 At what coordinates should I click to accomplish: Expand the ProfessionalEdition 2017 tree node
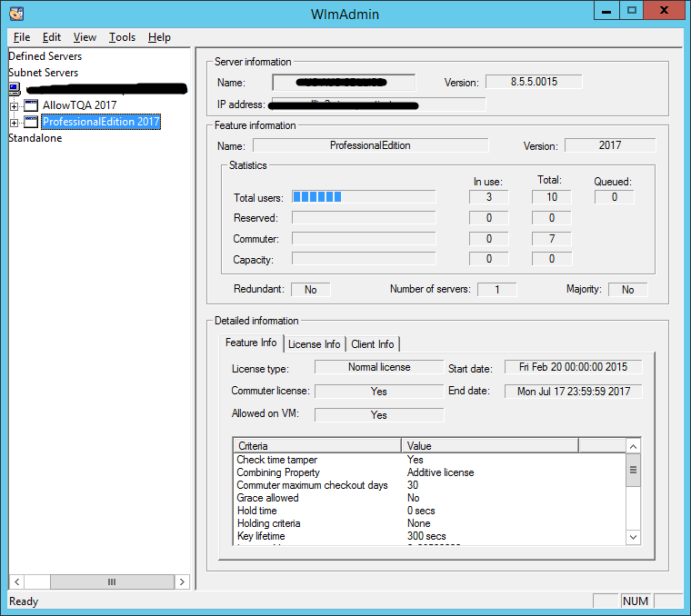coord(15,123)
